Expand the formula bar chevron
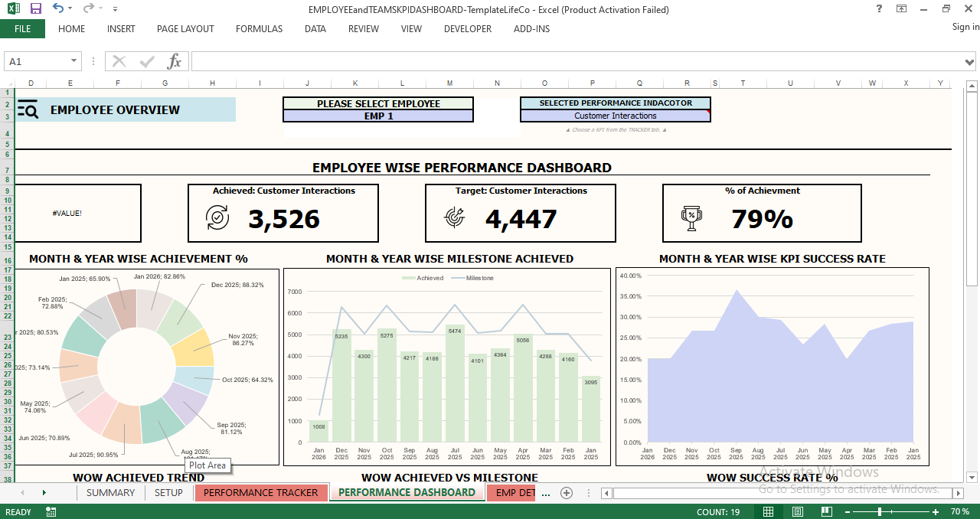Viewport: 980px width, 519px height. click(971, 61)
